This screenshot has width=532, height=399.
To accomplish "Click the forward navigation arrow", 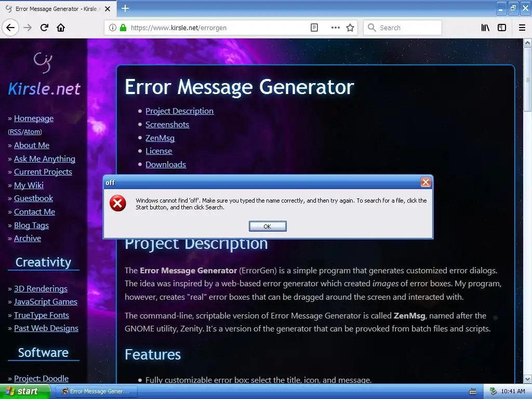I will coord(28,28).
